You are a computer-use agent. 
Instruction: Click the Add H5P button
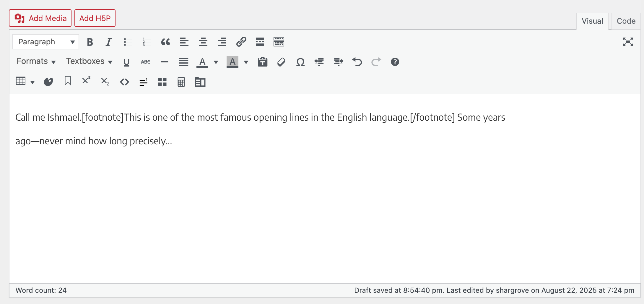pyautogui.click(x=95, y=18)
